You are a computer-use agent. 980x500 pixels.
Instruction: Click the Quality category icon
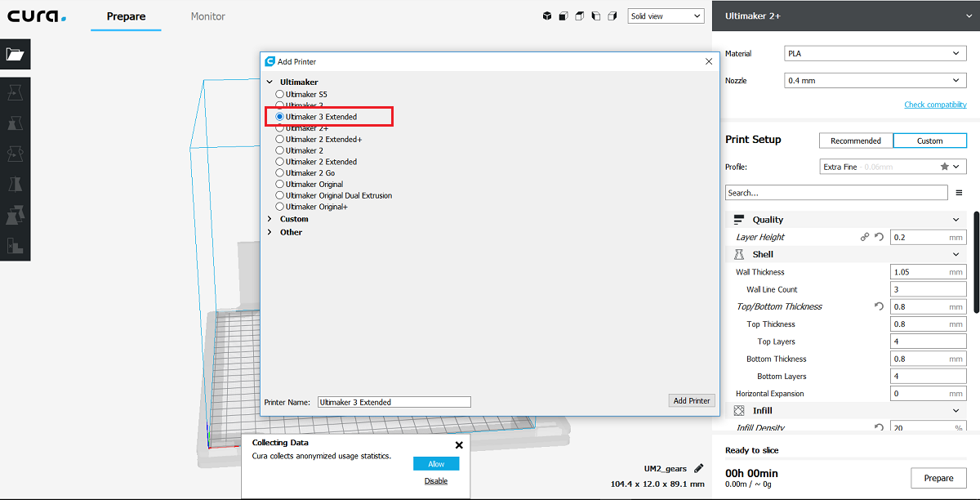739,220
